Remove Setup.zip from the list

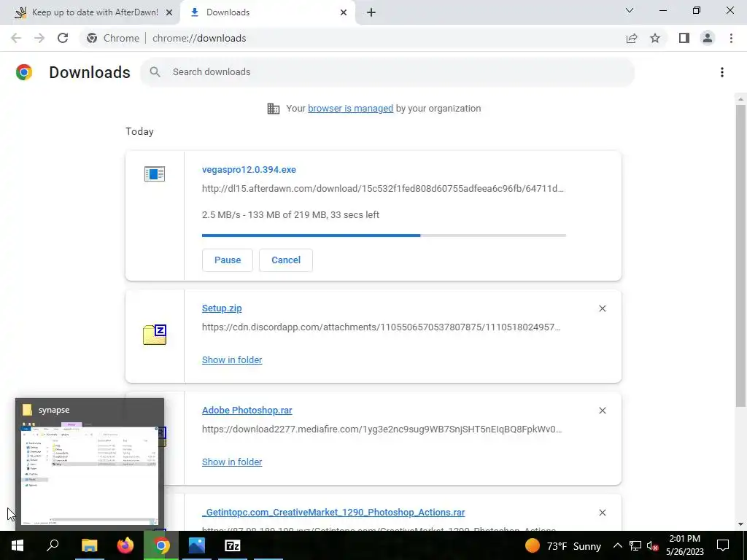602,308
